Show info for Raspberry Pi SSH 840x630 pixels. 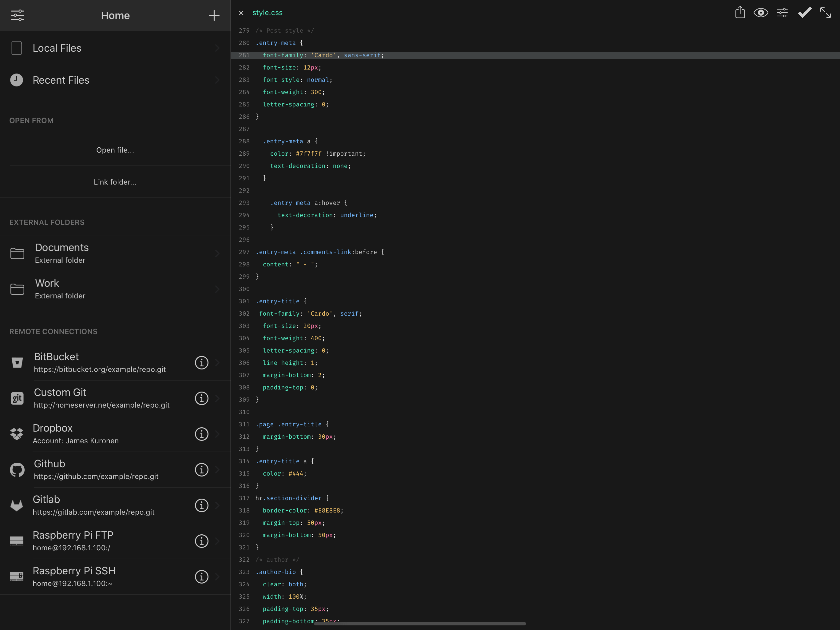tap(202, 577)
